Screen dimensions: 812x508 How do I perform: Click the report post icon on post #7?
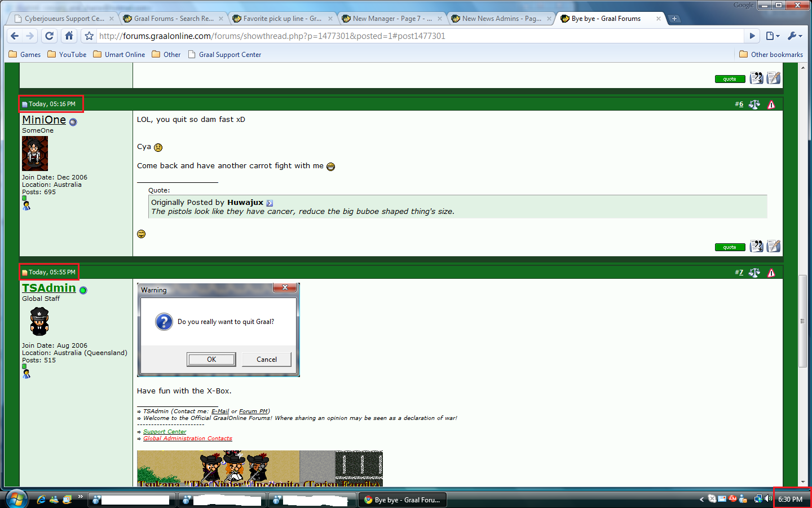[771, 273]
